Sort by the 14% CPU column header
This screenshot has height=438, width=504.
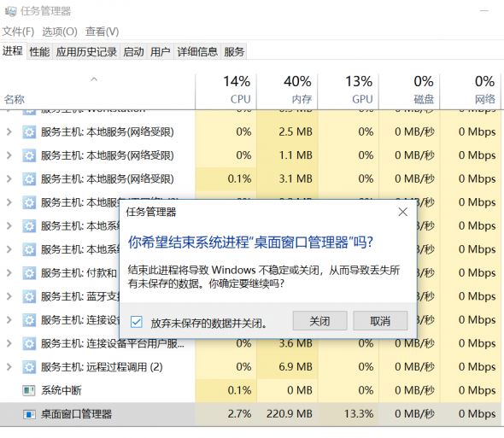click(226, 92)
